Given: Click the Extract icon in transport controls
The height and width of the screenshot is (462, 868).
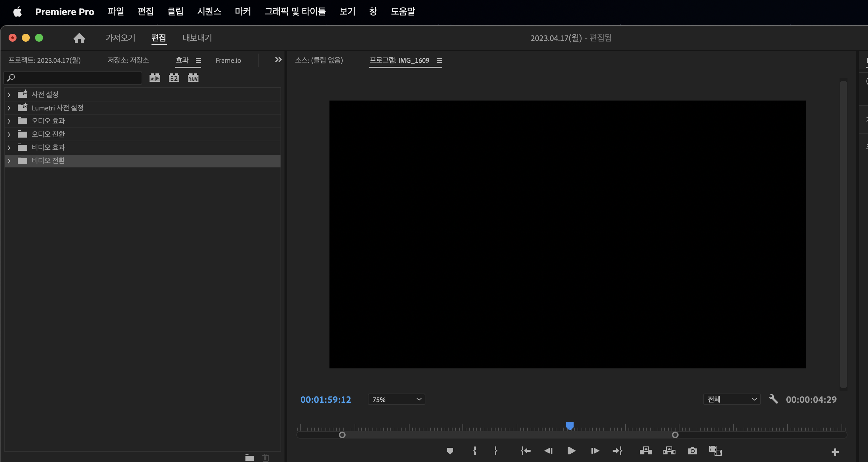Looking at the screenshot, I should coord(669,451).
